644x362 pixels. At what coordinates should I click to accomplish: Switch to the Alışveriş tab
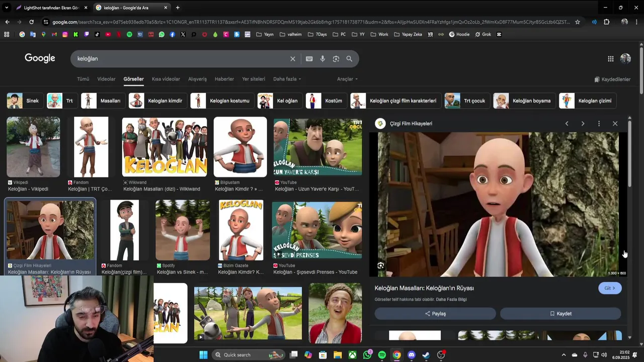(197, 79)
